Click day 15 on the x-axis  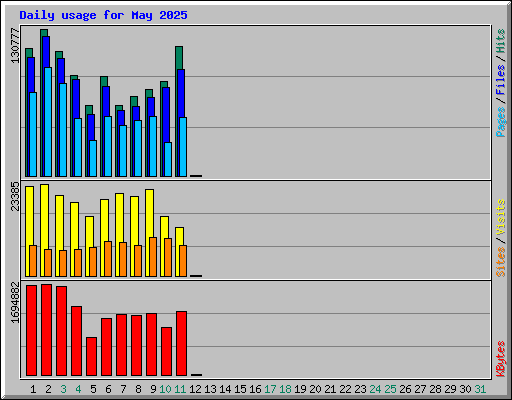point(240,389)
